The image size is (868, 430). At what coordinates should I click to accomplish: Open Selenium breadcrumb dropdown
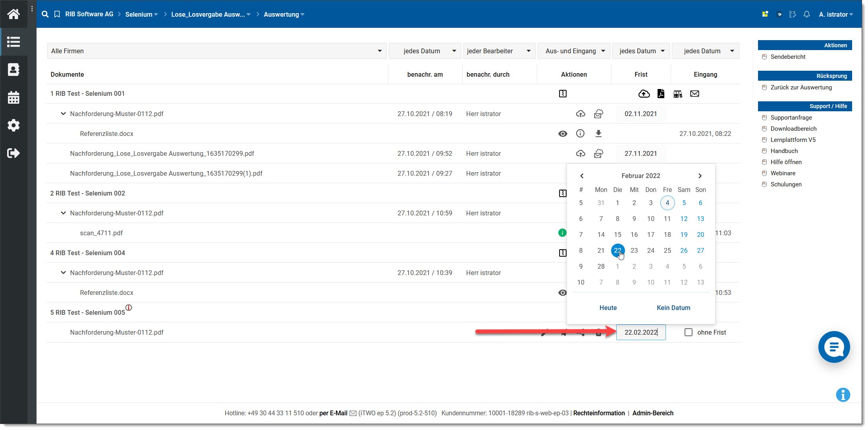click(142, 14)
